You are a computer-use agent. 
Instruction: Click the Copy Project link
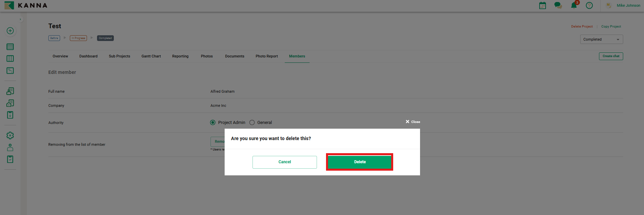(x=611, y=27)
